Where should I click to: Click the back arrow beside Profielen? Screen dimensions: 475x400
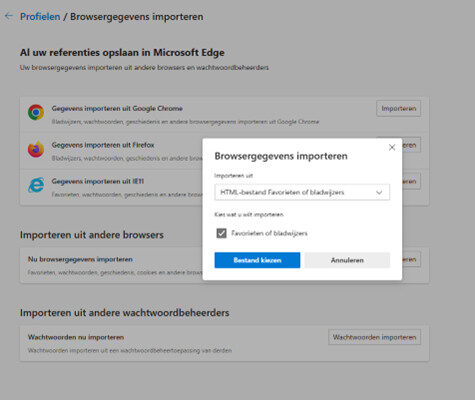pyautogui.click(x=9, y=16)
